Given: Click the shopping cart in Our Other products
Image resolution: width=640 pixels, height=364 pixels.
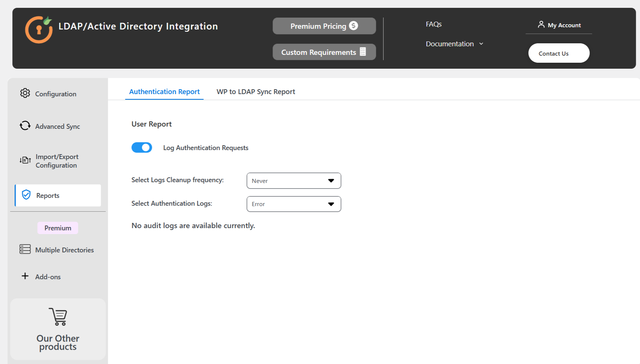Looking at the screenshot, I should [x=58, y=317].
